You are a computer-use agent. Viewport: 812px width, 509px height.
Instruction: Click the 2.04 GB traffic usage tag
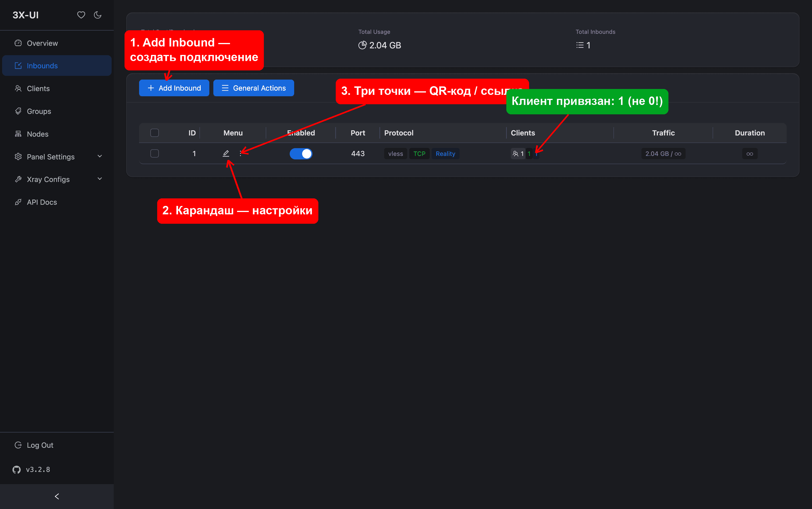pos(663,154)
